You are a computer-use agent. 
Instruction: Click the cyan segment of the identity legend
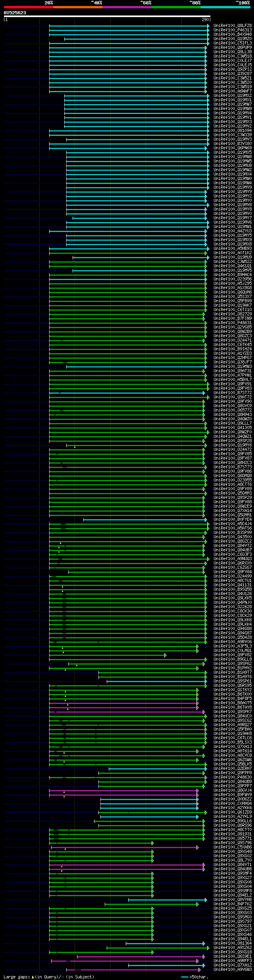point(225,7)
